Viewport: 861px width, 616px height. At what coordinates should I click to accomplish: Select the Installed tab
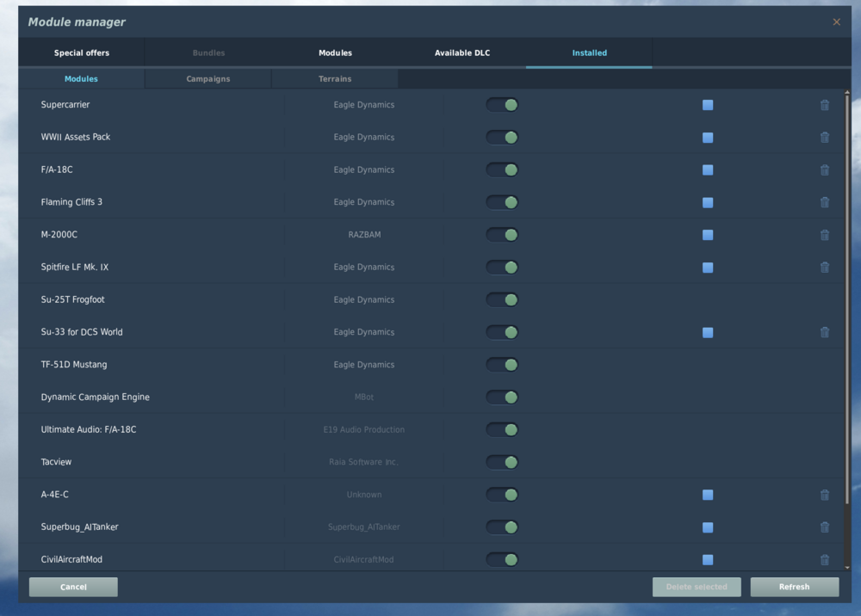pyautogui.click(x=589, y=52)
